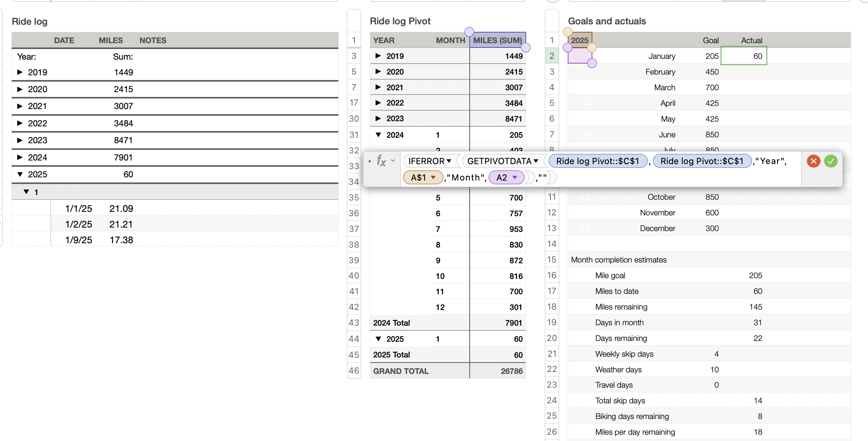This screenshot has height=441, width=868.
Task: Collapse month 1 subgroup in Ride log
Action: 26,192
